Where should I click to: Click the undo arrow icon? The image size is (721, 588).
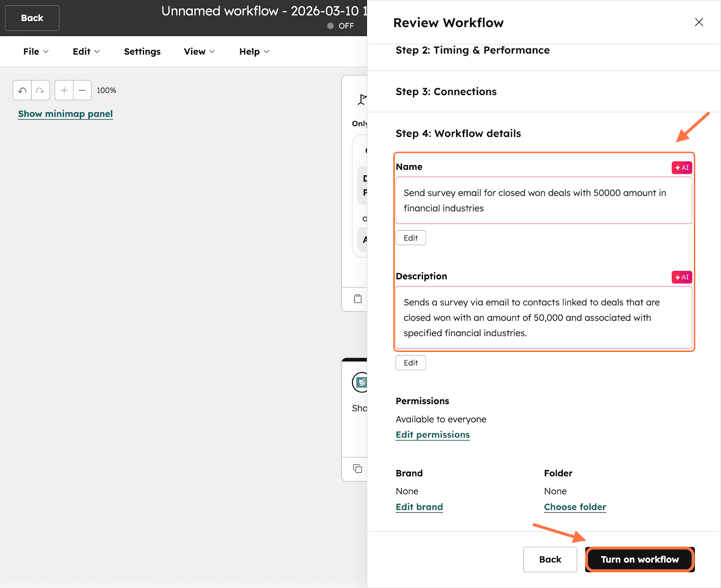22,90
